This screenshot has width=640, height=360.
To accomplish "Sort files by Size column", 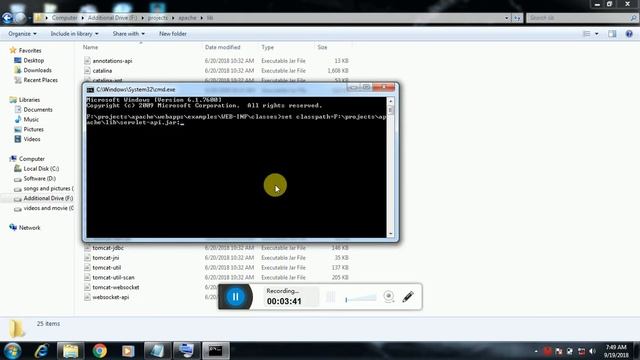I will 322,47.
